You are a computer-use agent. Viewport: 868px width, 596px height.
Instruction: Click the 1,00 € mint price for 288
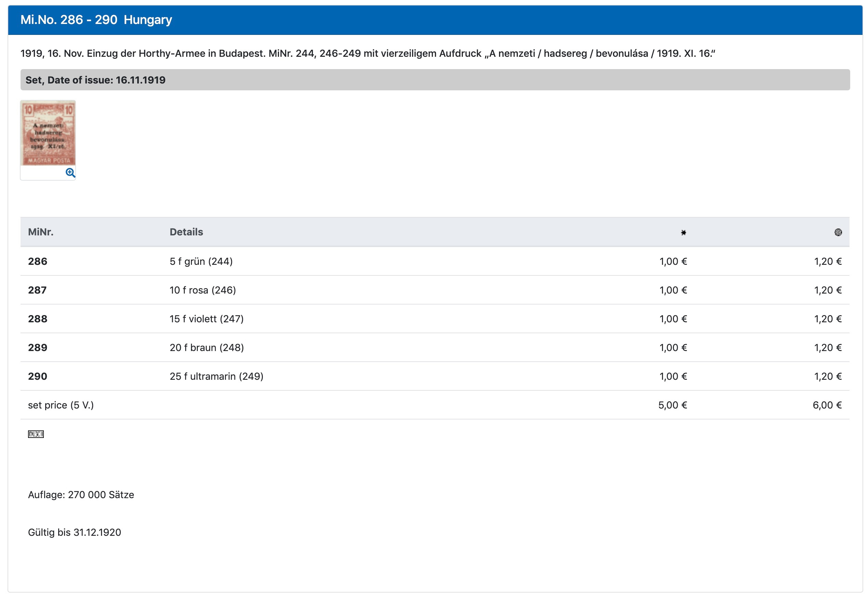tap(673, 319)
